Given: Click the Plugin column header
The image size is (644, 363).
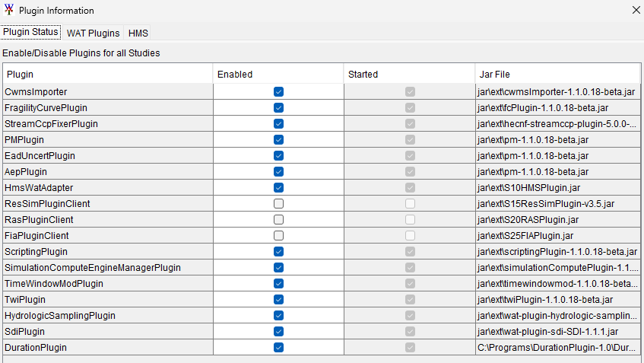Looking at the screenshot, I should click(x=108, y=75).
